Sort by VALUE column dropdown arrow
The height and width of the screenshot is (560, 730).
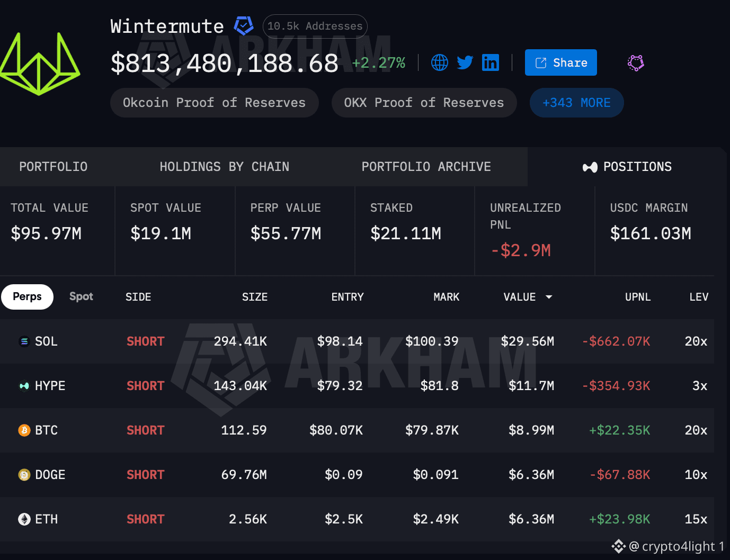(x=549, y=297)
